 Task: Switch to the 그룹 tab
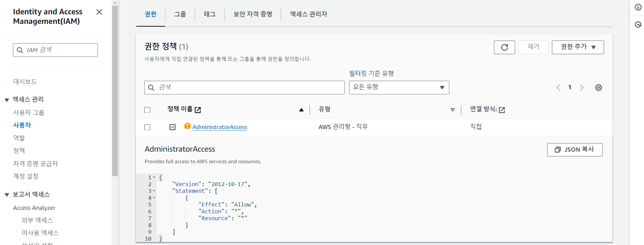180,14
